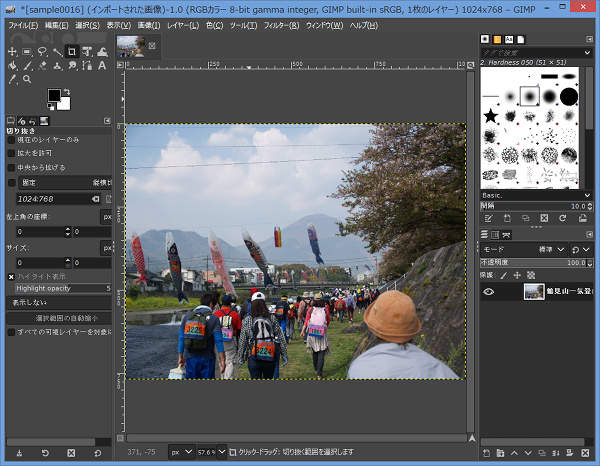The image size is (600, 466).
Task: Activate the Zoom magnifier tool
Action: [x=27, y=79]
